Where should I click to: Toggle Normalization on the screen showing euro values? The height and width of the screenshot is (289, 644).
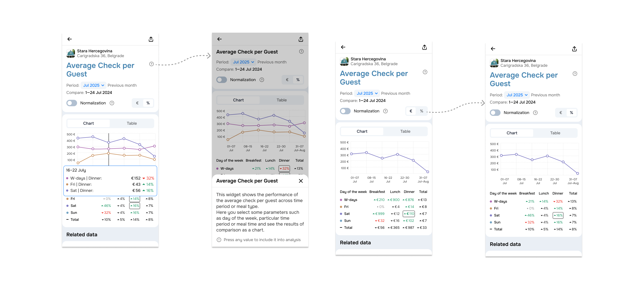[345, 111]
